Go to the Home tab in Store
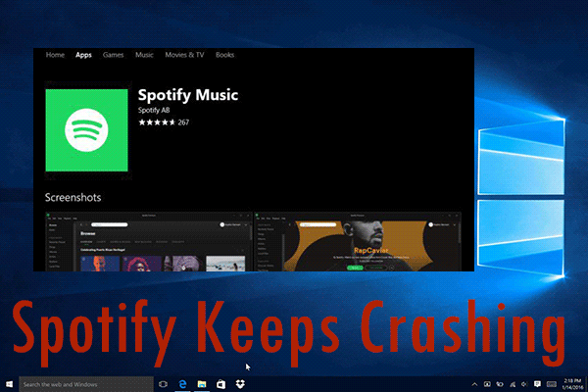Screen dimensions: 588x392 point(55,55)
